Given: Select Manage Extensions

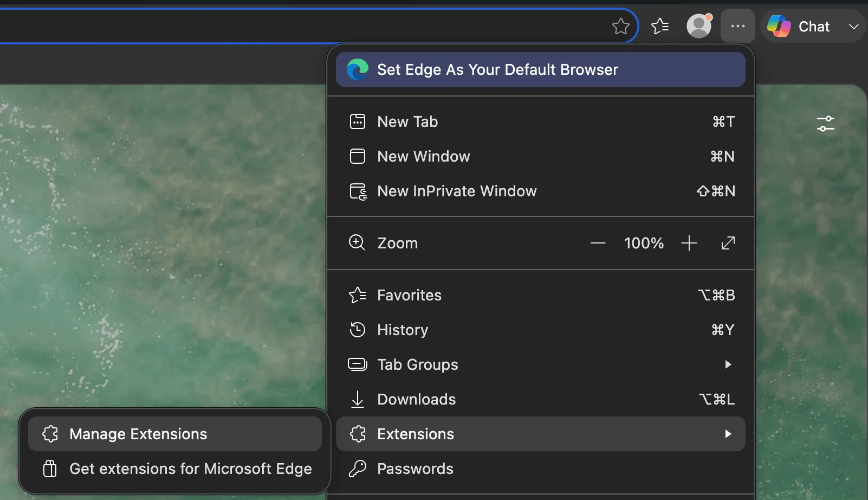Looking at the screenshot, I should (x=175, y=434).
